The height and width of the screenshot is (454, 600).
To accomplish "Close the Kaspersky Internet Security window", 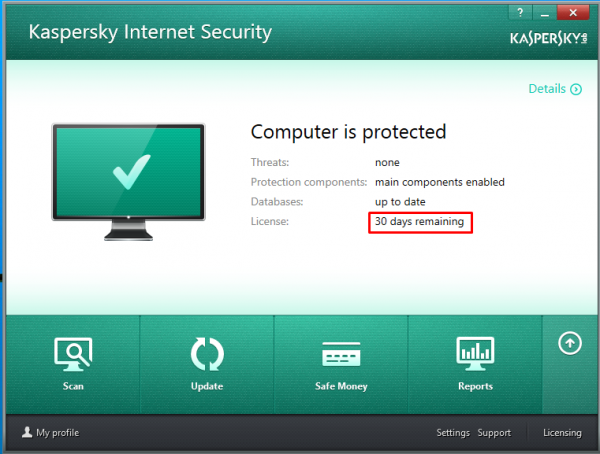I will [573, 13].
